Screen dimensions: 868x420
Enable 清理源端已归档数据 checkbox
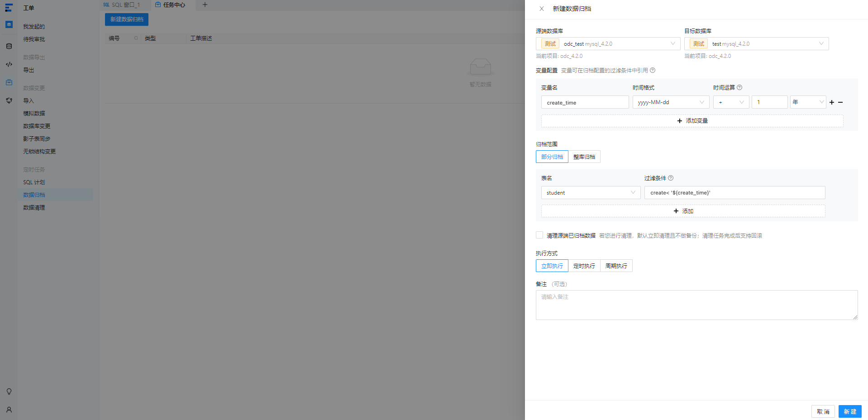(x=539, y=235)
